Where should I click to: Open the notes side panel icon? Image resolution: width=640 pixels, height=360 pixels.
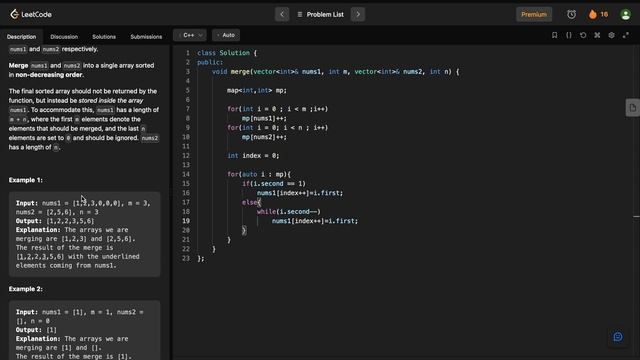click(633, 108)
